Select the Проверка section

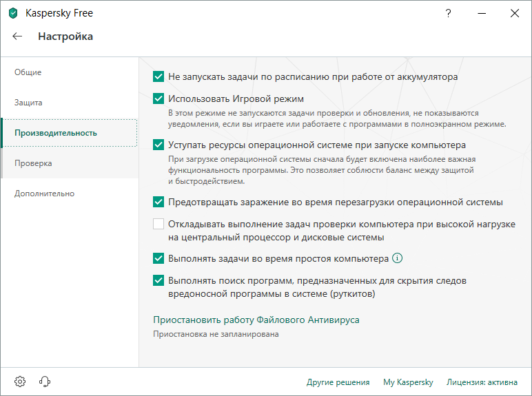(33, 163)
